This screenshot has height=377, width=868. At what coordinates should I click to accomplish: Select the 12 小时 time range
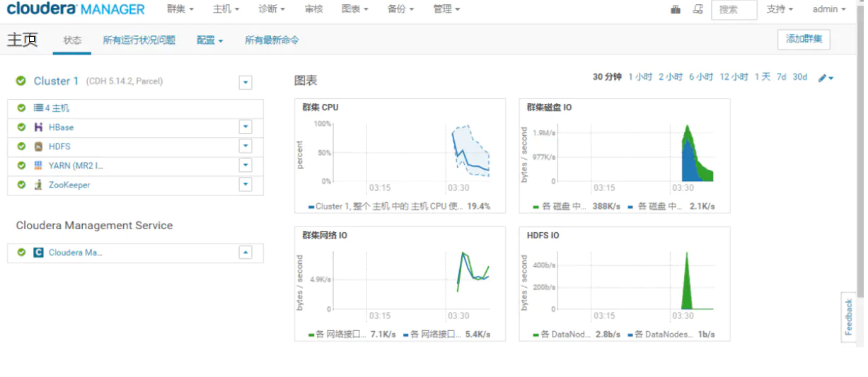click(x=734, y=77)
